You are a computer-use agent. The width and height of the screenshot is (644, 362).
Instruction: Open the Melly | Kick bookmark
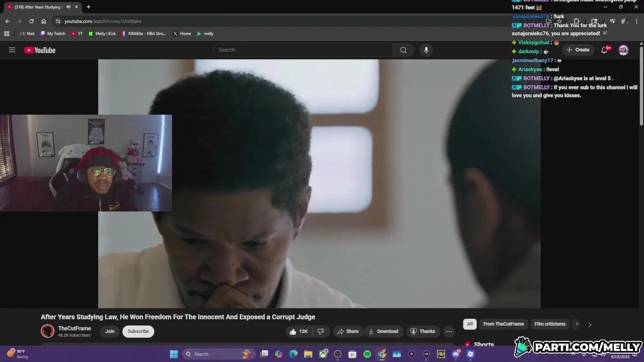(x=102, y=34)
